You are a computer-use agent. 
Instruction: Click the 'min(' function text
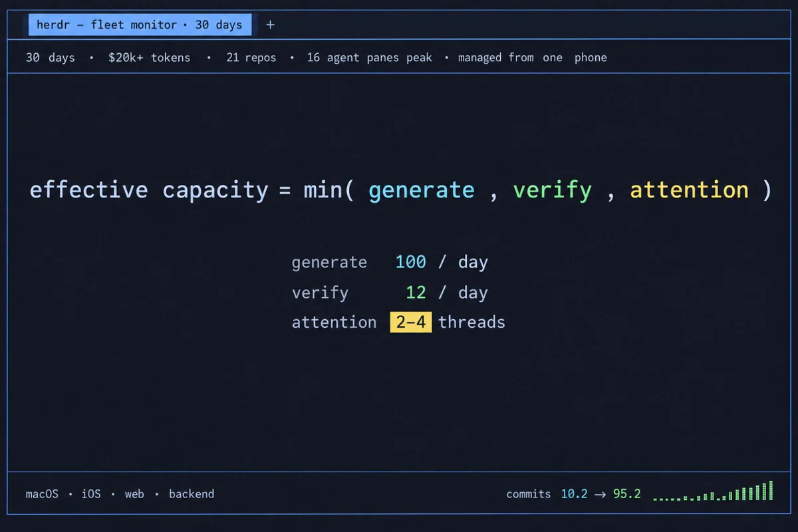(x=329, y=190)
